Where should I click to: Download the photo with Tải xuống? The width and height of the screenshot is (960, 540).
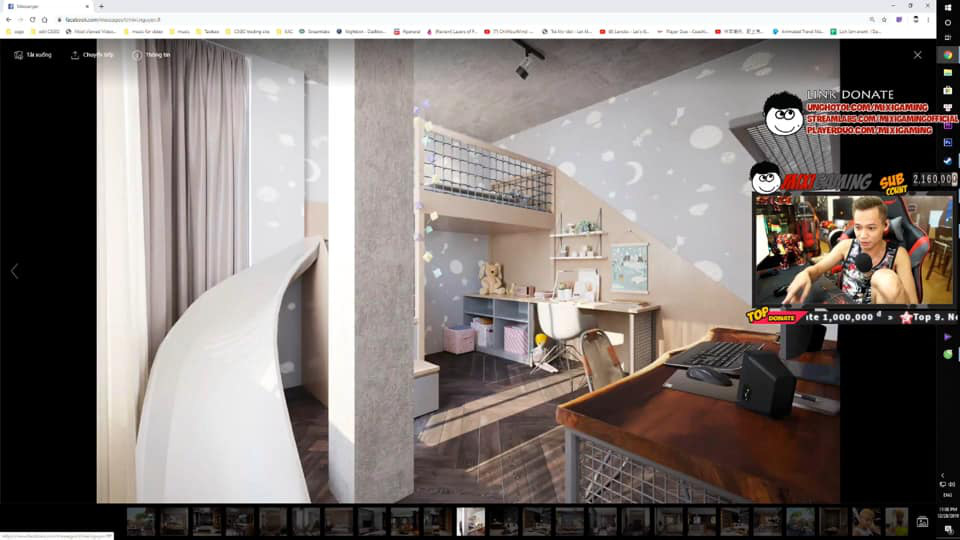tap(33, 55)
